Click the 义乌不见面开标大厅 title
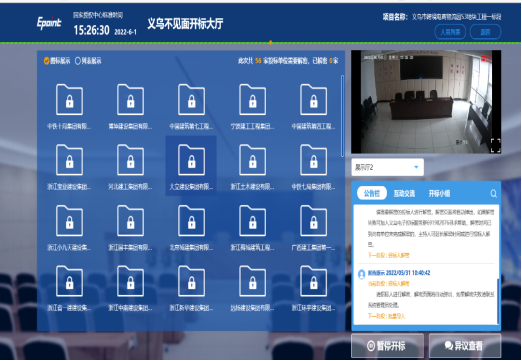The image size is (522, 361). (185, 24)
